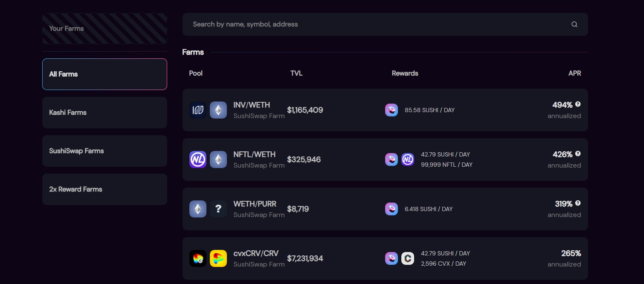644x284 pixels.
Task: Click the search magnifier icon
Action: [x=574, y=24]
